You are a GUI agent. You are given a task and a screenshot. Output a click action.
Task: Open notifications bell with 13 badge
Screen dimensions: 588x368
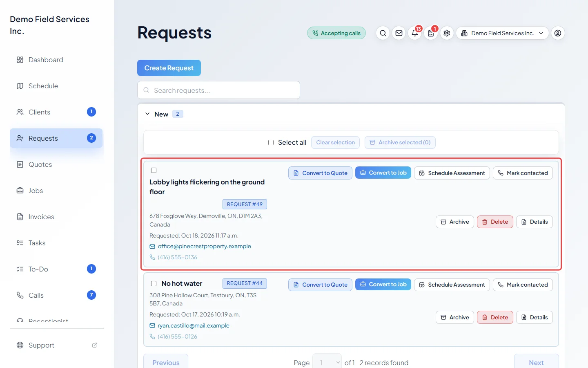[x=415, y=33]
